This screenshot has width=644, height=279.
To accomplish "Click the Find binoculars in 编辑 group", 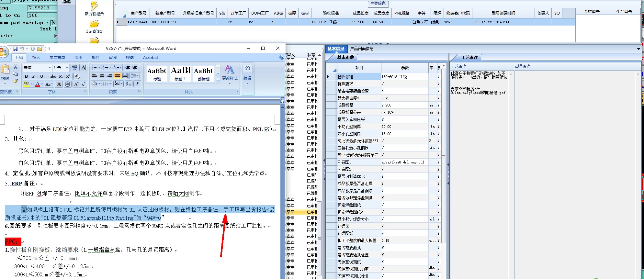I will pyautogui.click(x=247, y=68).
